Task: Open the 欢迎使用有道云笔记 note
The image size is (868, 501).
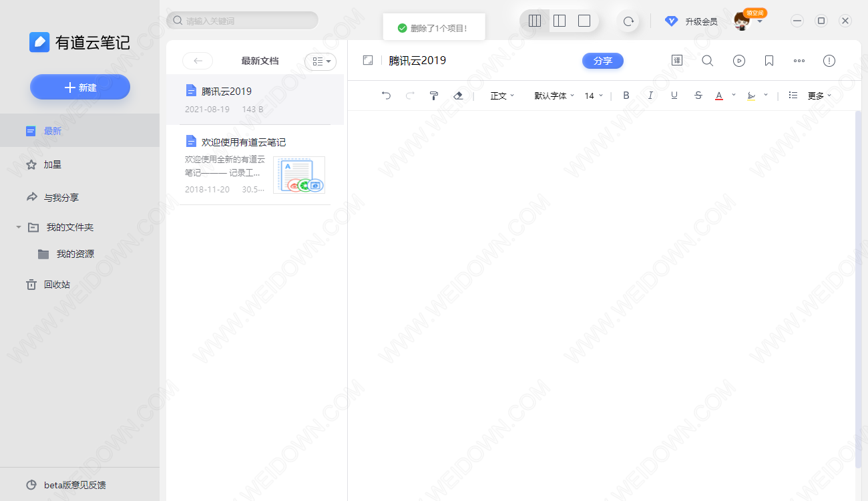Action: [x=255, y=166]
